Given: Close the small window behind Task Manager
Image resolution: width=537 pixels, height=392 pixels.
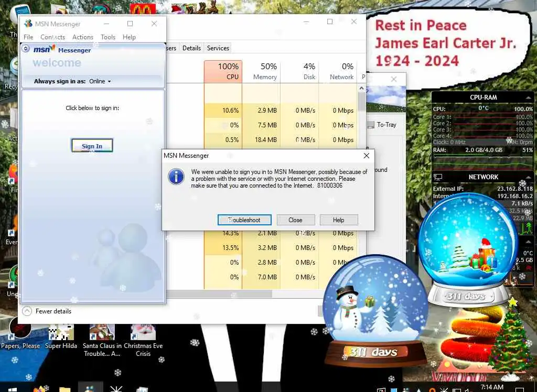Looking at the screenshot, I should click(x=394, y=79).
